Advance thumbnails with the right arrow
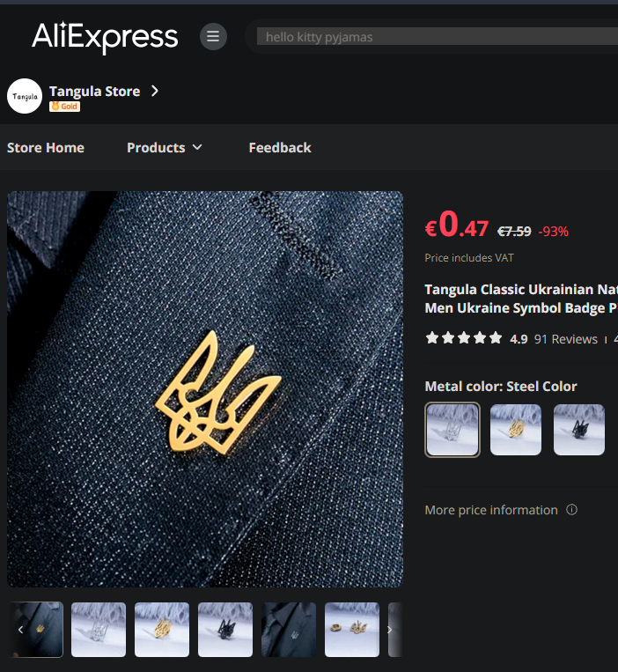The image size is (618, 672). (389, 630)
